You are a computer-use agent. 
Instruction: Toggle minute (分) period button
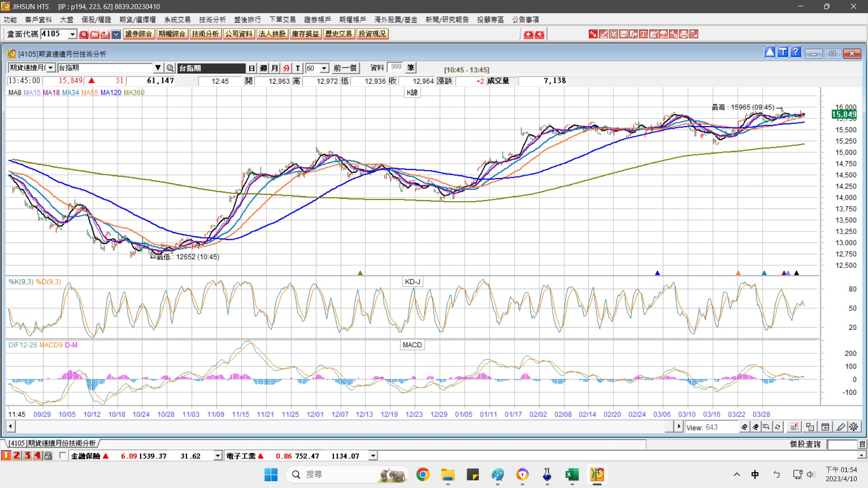pyautogui.click(x=286, y=68)
